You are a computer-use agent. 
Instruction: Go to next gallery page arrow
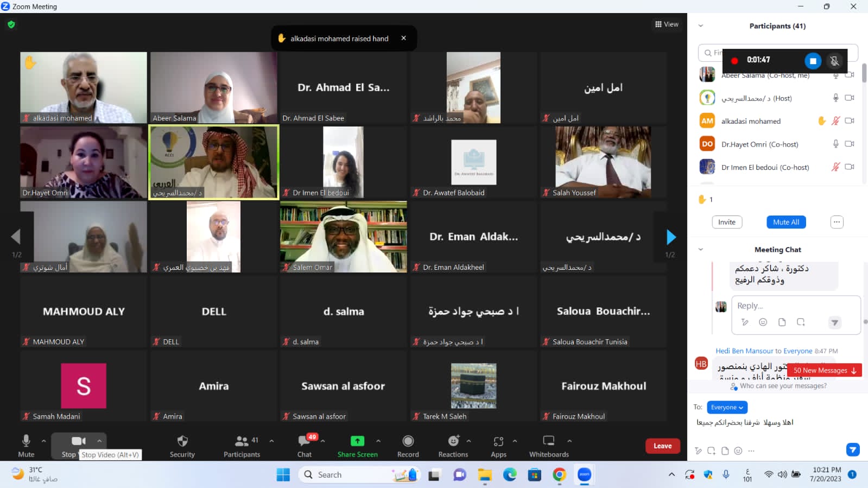(x=671, y=237)
